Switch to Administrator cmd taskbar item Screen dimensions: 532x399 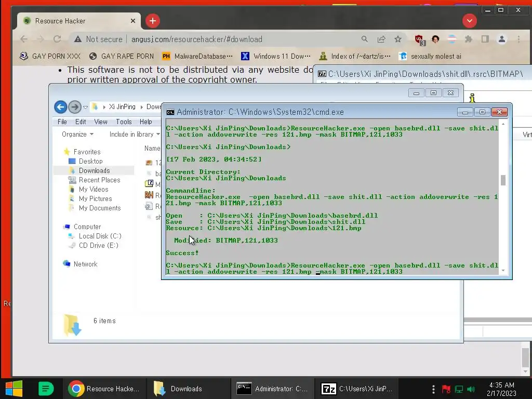pos(272,389)
